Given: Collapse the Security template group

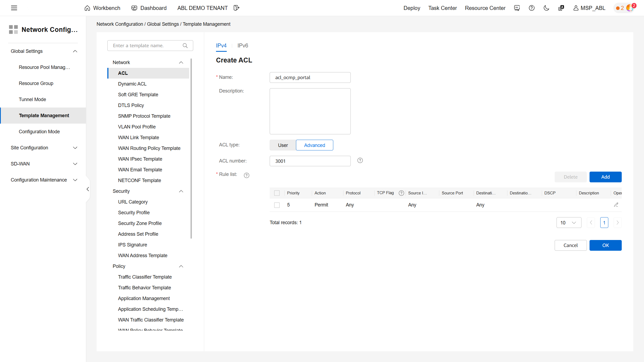Looking at the screenshot, I should 181,191.
